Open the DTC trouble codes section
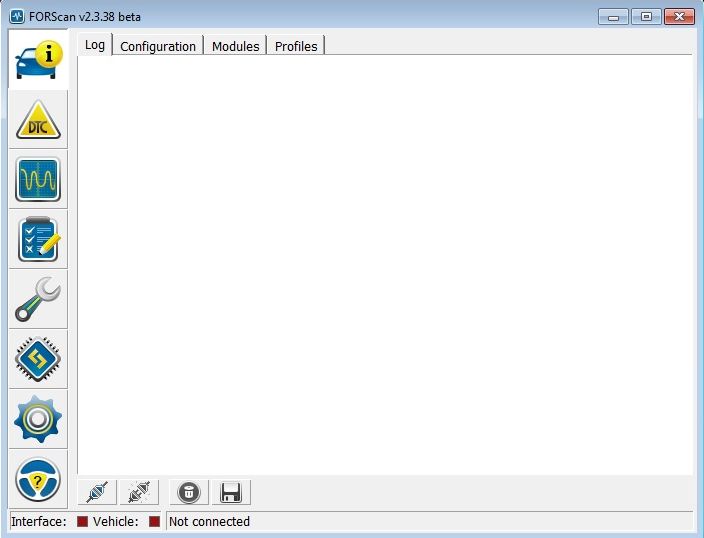This screenshot has height=538, width=704. click(x=38, y=120)
